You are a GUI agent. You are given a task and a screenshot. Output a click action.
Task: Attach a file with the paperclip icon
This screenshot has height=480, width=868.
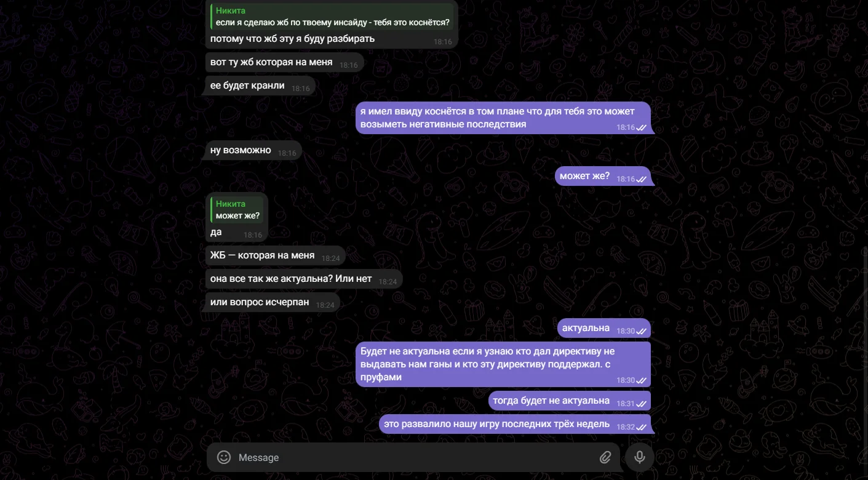tap(605, 457)
